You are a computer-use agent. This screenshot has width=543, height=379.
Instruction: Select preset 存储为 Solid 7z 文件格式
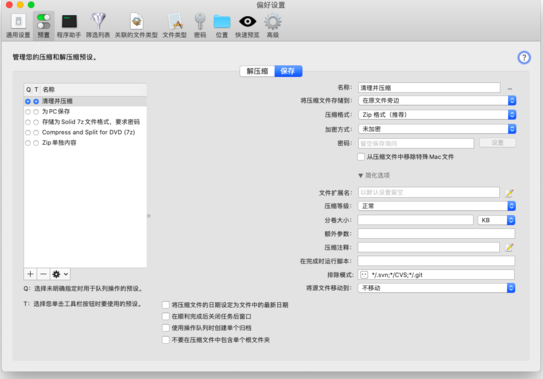coord(85,122)
